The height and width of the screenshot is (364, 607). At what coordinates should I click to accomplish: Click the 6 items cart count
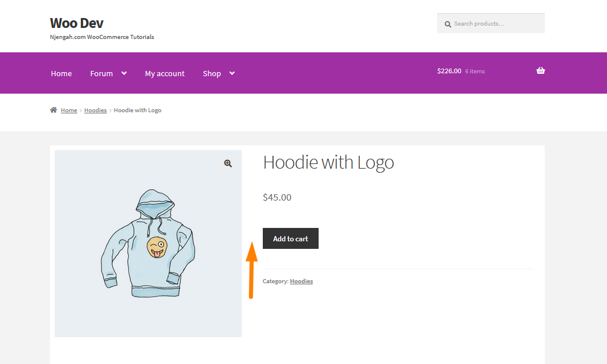[475, 72]
